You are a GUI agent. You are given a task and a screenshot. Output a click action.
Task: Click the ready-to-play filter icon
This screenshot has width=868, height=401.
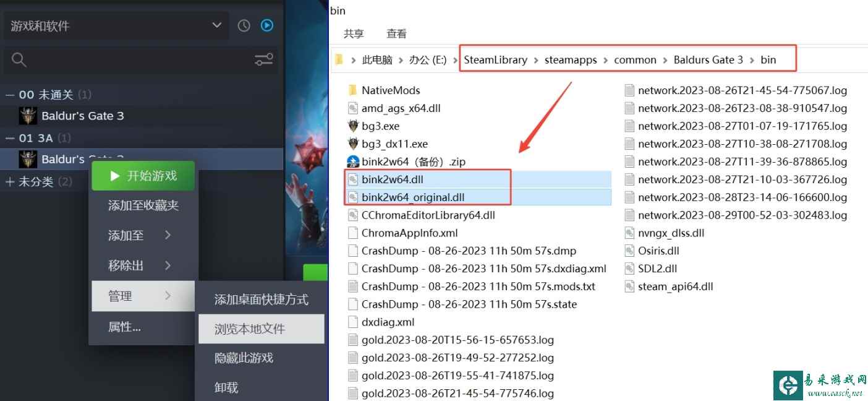click(x=267, y=25)
